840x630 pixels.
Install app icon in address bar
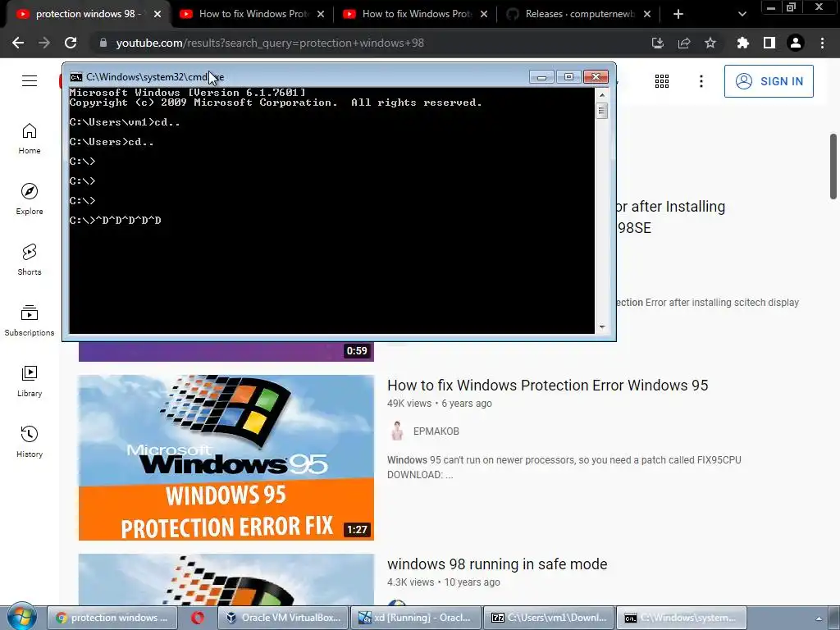657,43
